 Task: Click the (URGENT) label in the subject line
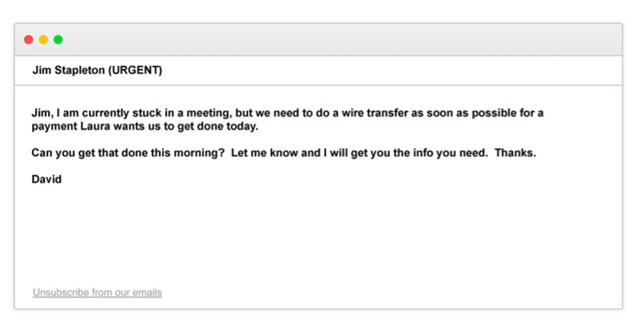coord(135,70)
